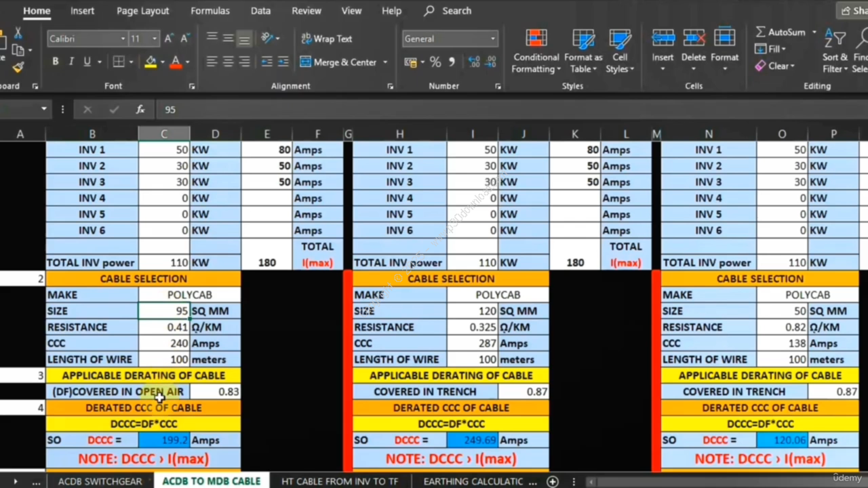The width and height of the screenshot is (868, 488).
Task: Open Format as Table gallery
Action: click(x=583, y=51)
